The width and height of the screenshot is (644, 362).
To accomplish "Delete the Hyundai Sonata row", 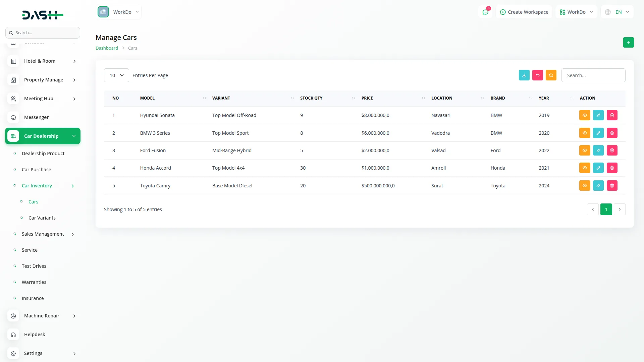I will [612, 115].
